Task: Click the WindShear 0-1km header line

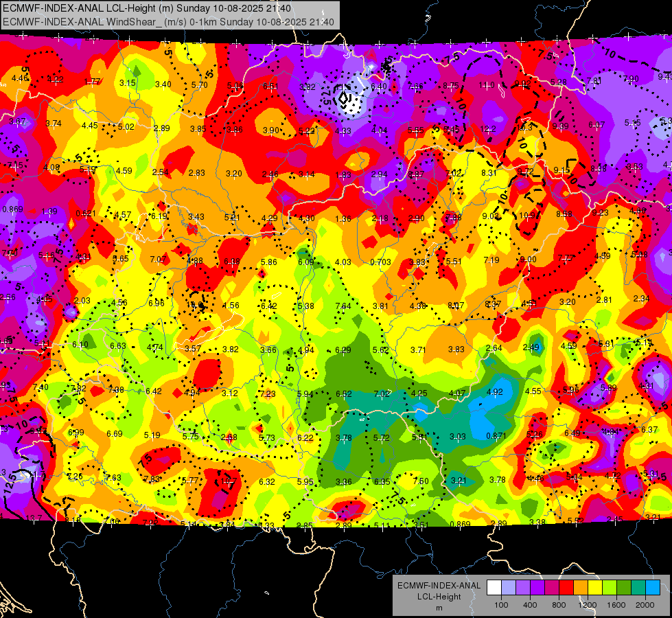Action: coord(168,22)
